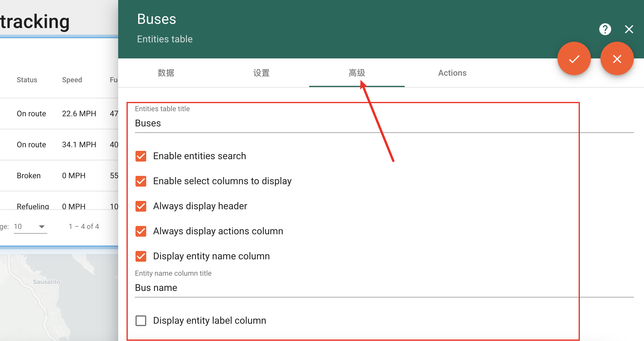Uncheck Enable entities search checkbox
The height and width of the screenshot is (341, 644).
pyautogui.click(x=141, y=156)
